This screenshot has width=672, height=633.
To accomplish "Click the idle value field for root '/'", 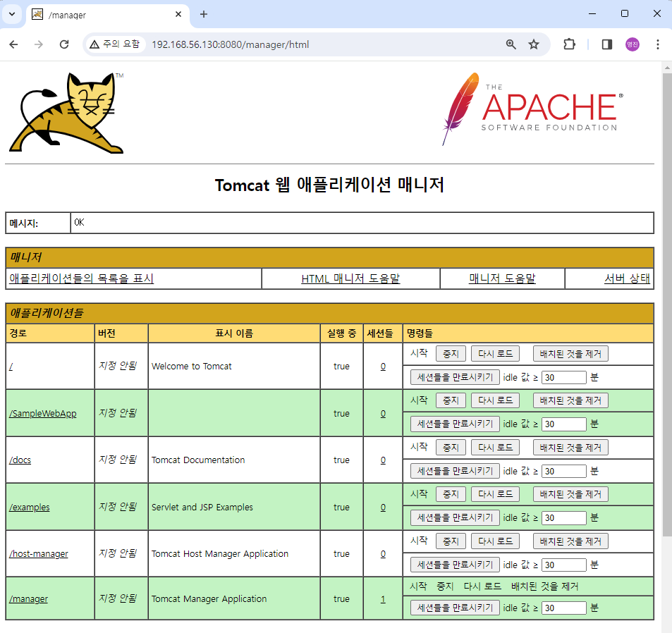I will (564, 377).
